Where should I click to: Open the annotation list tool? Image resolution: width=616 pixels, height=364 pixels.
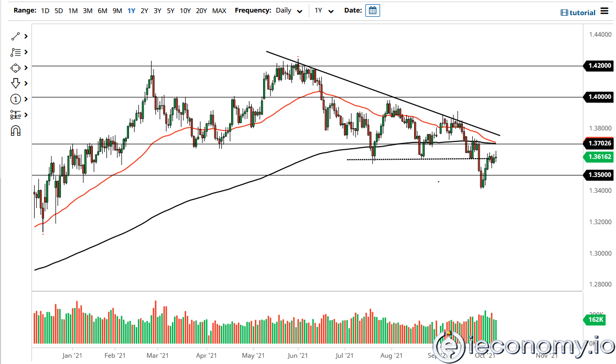(16, 52)
